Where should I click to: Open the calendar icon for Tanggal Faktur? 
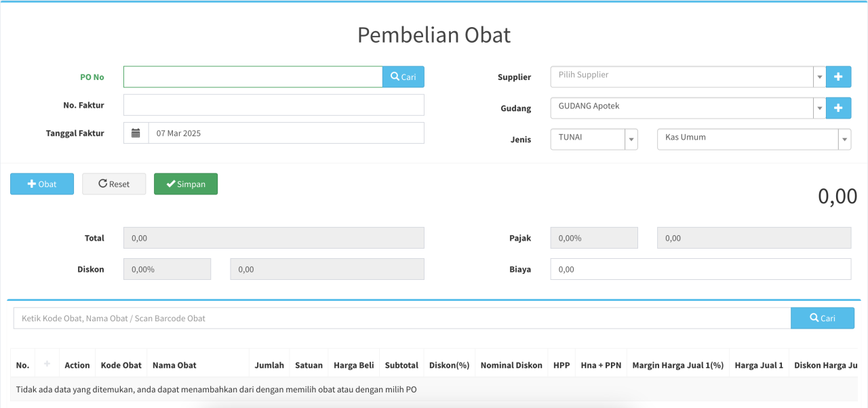tap(136, 133)
